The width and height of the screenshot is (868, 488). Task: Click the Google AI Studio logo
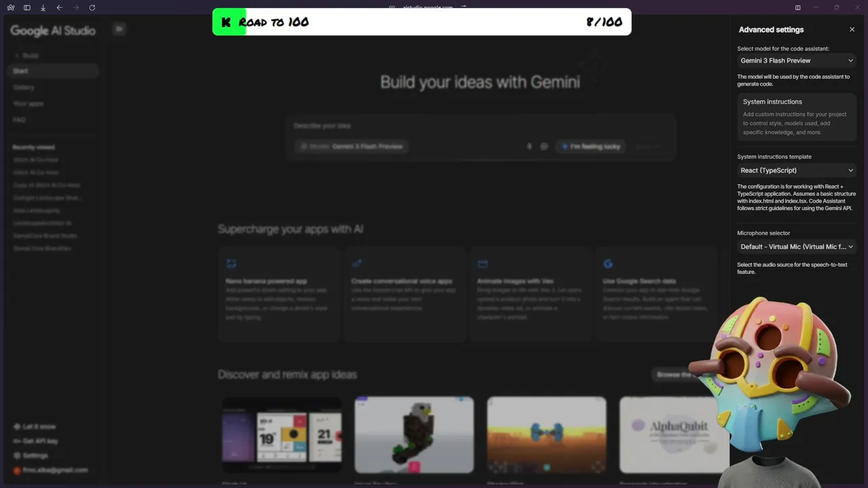(53, 30)
